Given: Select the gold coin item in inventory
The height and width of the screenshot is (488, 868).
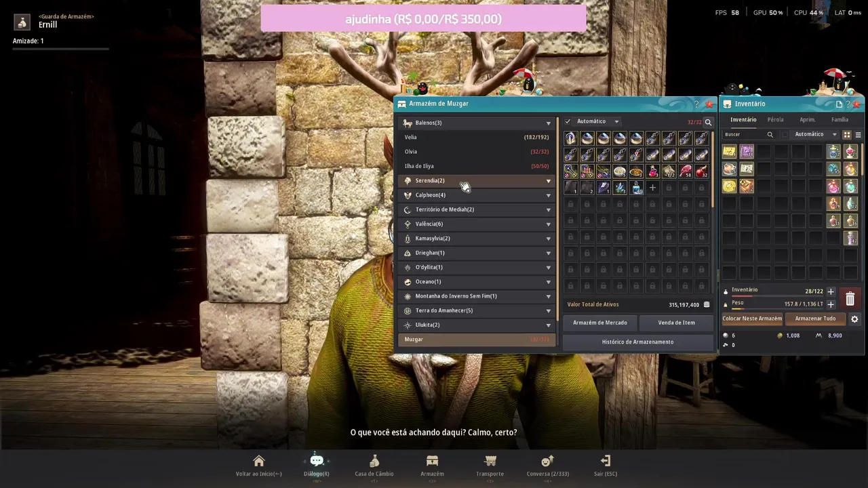Looking at the screenshot, I should pyautogui.click(x=730, y=186).
